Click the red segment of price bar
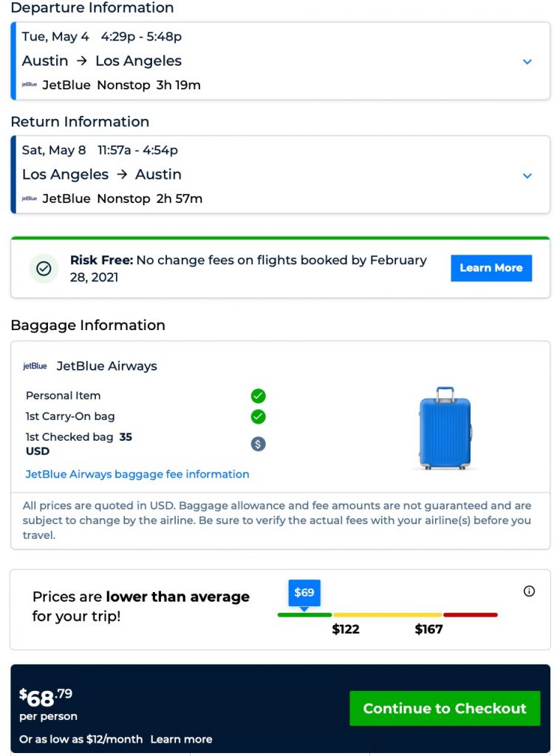The height and width of the screenshot is (756, 554). click(470, 614)
